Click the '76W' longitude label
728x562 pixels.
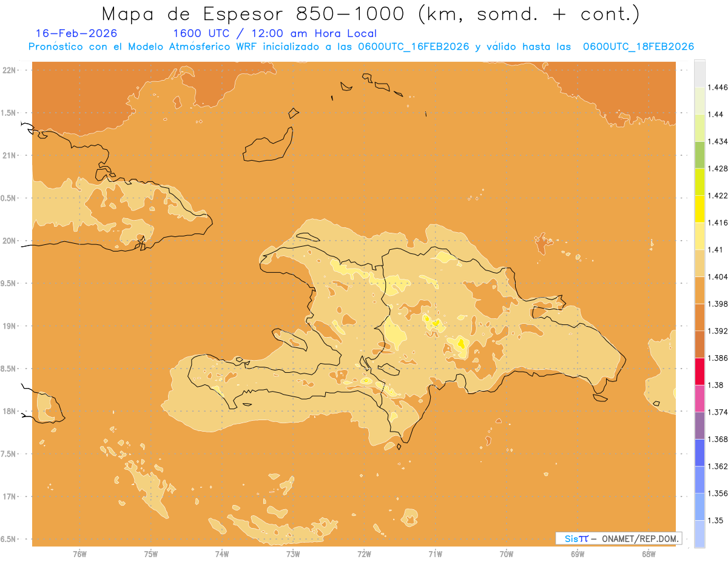[79, 554]
